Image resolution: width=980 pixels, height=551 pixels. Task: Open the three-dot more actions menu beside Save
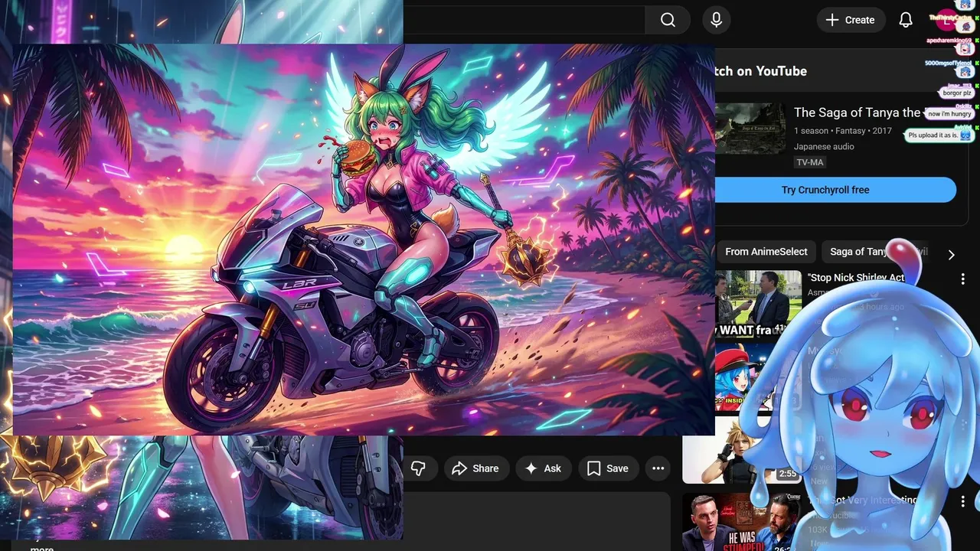click(658, 468)
